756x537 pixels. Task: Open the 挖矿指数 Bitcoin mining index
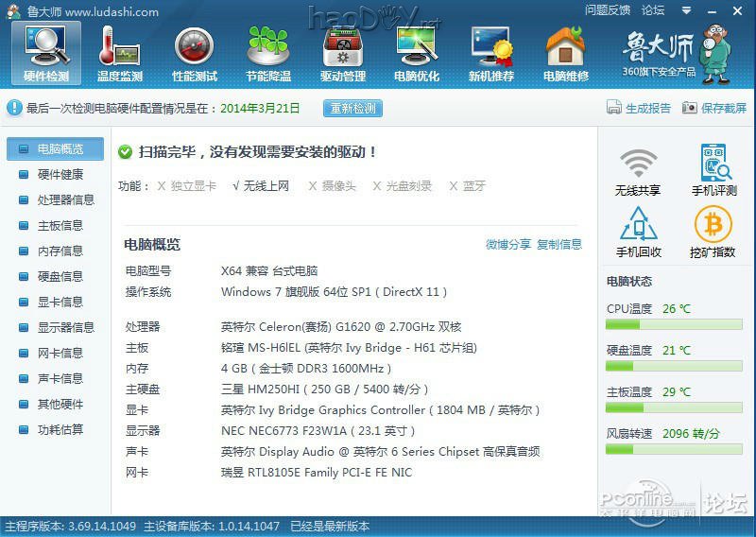[x=713, y=233]
